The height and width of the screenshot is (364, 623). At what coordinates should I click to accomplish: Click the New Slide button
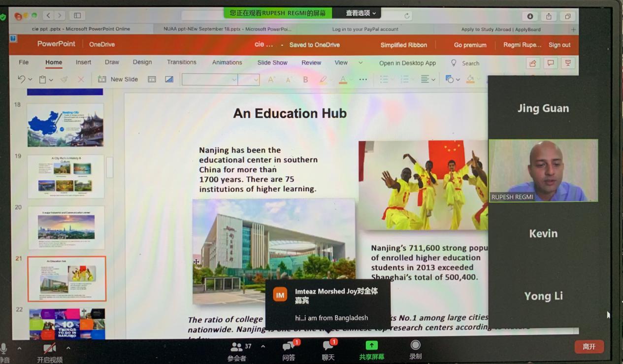(118, 79)
